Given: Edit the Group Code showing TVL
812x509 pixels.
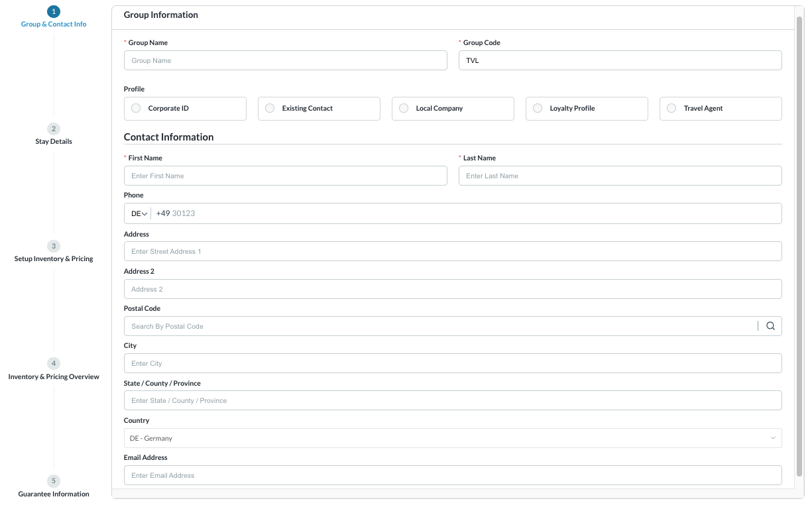Looking at the screenshot, I should (x=620, y=60).
